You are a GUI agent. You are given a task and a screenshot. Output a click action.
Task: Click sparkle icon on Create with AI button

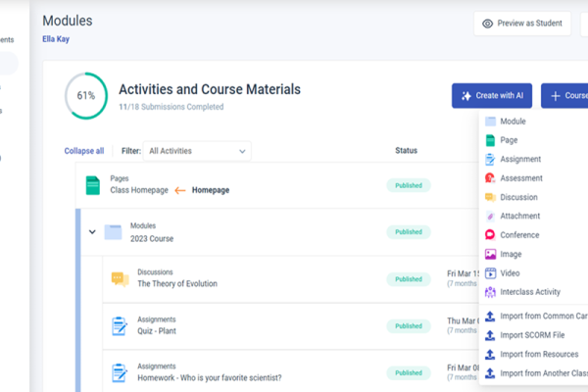[x=466, y=96]
